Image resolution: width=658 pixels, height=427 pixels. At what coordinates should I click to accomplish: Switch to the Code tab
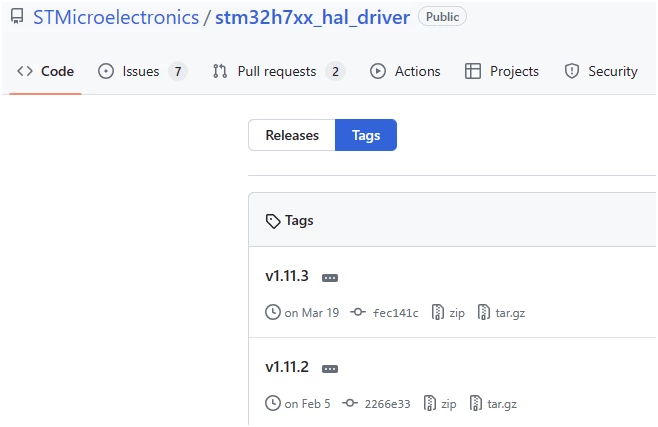point(45,71)
